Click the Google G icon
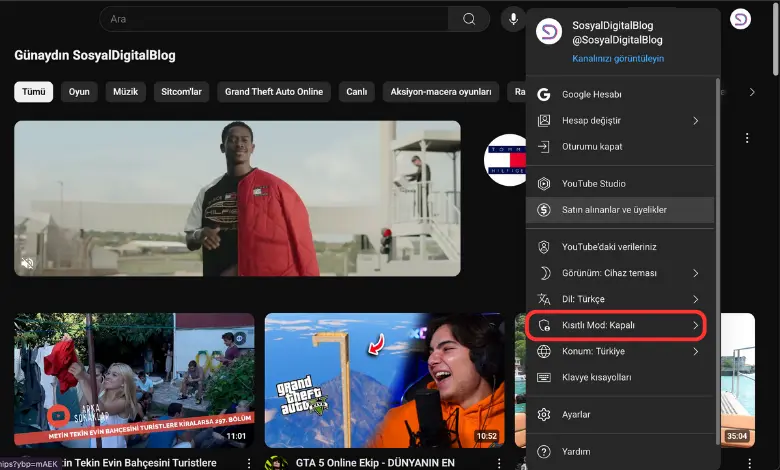Viewport: 780px width, 470px height. coord(544,94)
